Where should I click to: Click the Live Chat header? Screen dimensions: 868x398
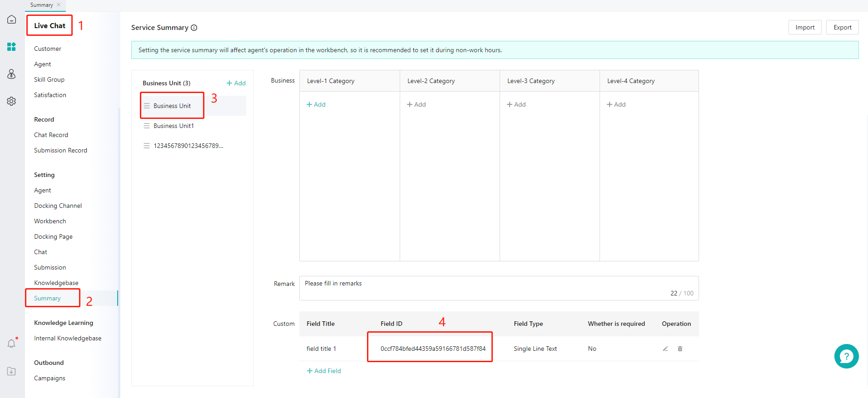pyautogui.click(x=50, y=25)
